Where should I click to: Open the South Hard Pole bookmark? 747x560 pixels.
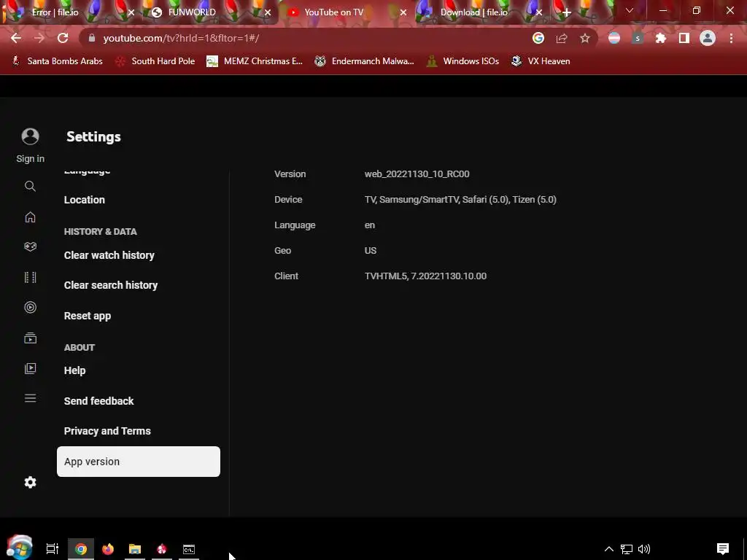point(155,61)
